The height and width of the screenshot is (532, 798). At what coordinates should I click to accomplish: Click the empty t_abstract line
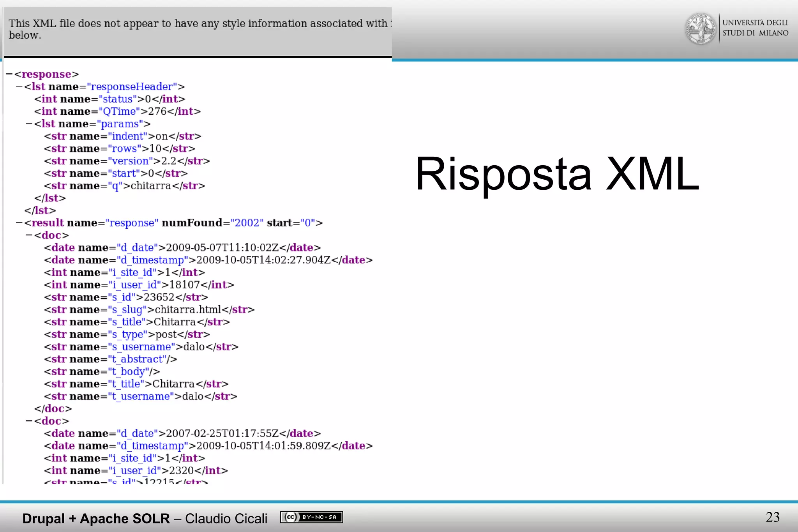click(111, 359)
